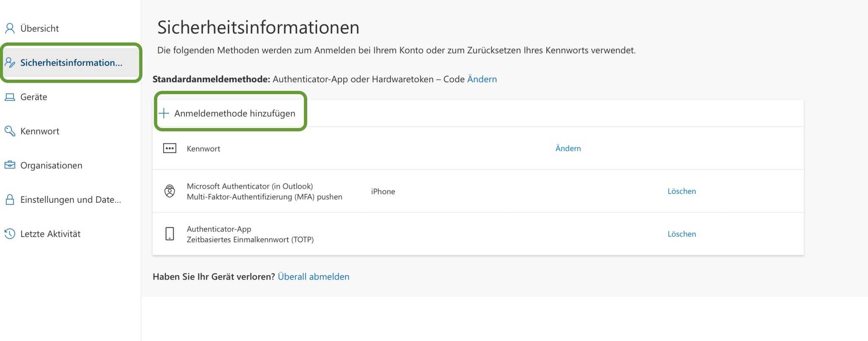Screen dimensions: 868x341
Task: Click Löschen for Microsoft Authenticator
Action: [x=681, y=191]
